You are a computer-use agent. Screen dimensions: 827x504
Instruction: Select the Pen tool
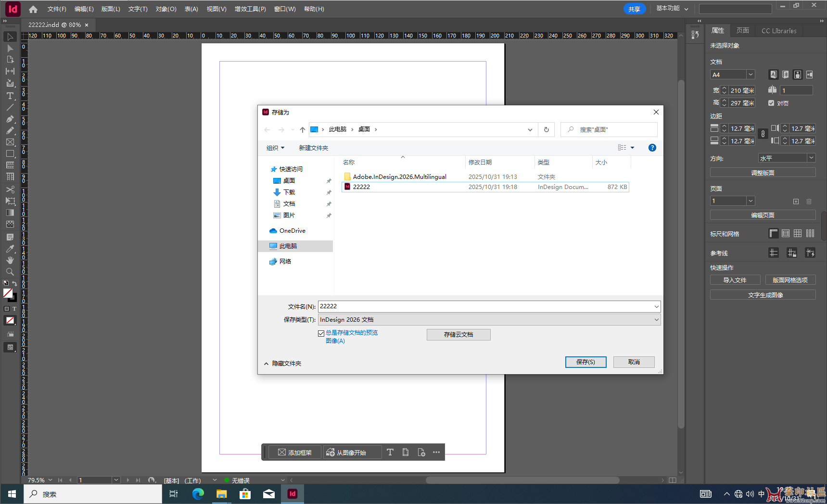point(10,119)
